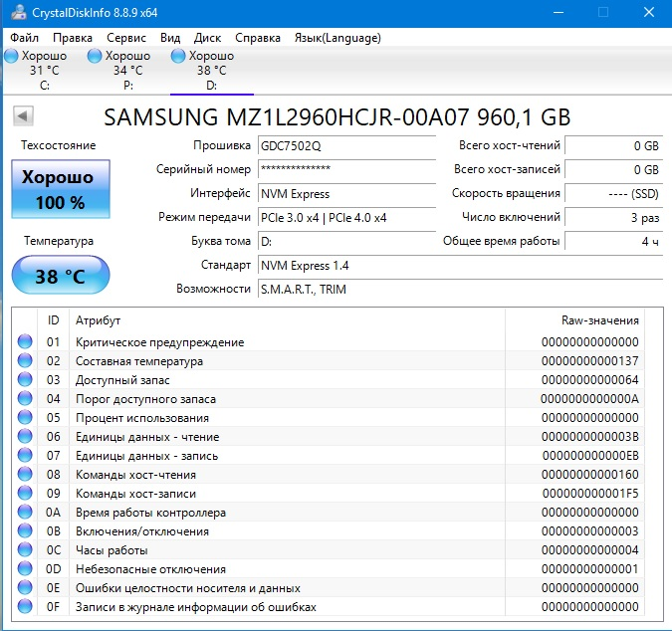Close the CrystalDiskInfo window

[649, 12]
